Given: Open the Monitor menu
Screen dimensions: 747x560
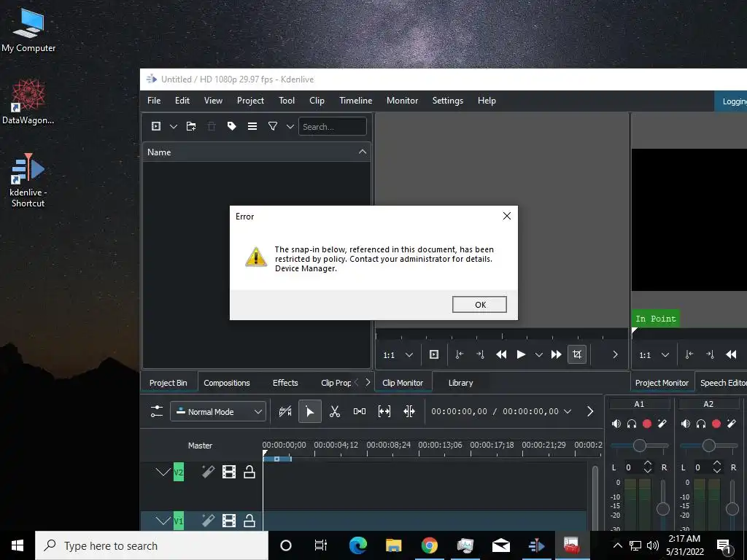Looking at the screenshot, I should [x=402, y=101].
